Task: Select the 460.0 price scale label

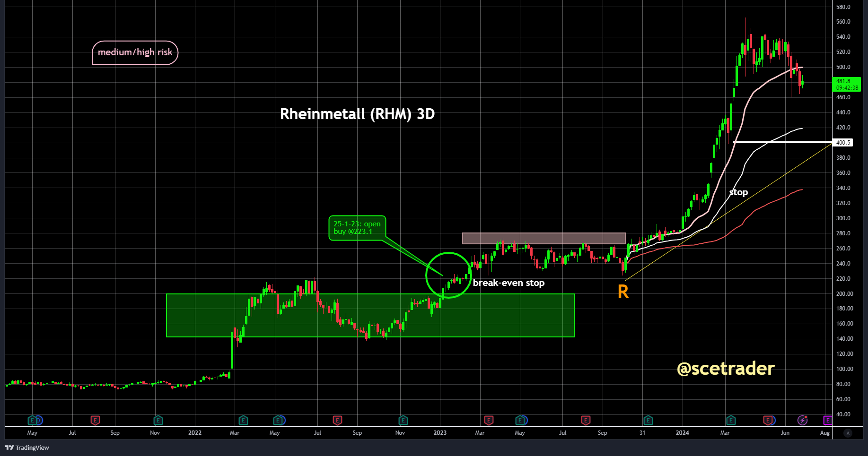Action: (x=843, y=97)
